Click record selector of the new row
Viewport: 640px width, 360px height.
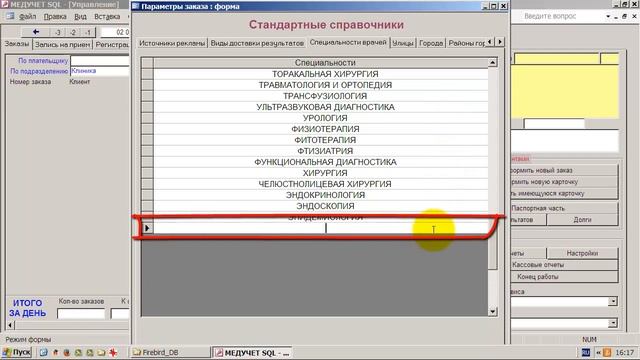click(x=147, y=228)
